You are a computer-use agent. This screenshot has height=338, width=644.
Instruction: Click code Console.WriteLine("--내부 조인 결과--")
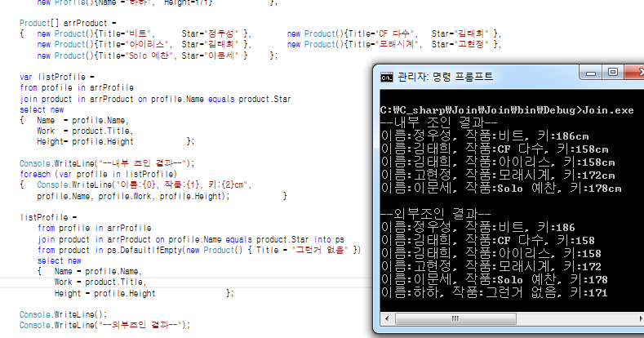[107, 163]
